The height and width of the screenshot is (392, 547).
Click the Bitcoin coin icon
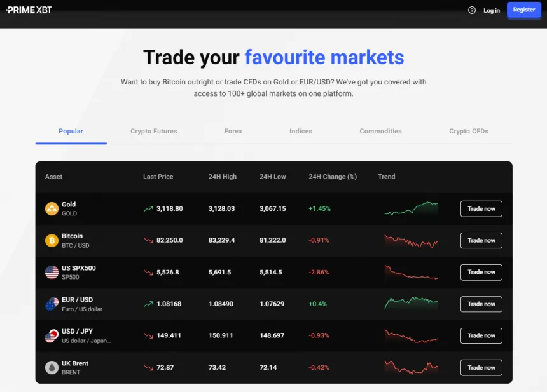click(x=52, y=241)
